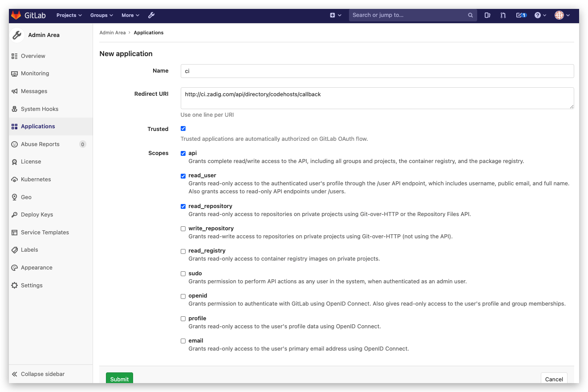Click the Admin Area sidebar title
Screen dimensions: 588x392
coord(44,35)
